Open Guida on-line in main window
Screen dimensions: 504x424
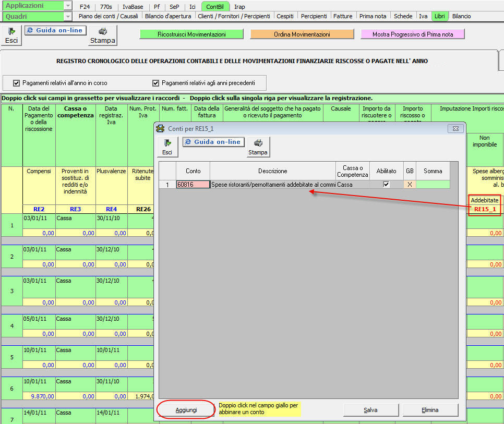coord(55,30)
